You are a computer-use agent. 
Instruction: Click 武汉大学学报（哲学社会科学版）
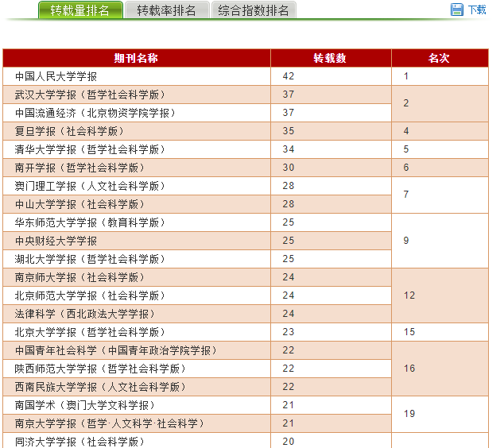[90, 95]
